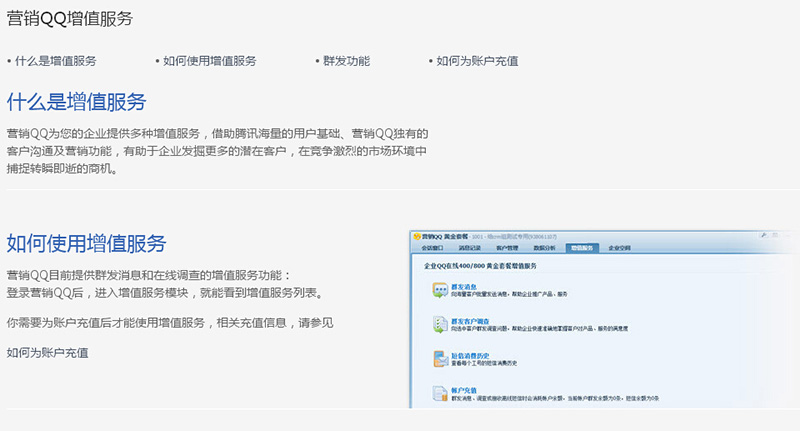
Task: Click the 你需要为账户充值后 sentence
Action: 170,323
